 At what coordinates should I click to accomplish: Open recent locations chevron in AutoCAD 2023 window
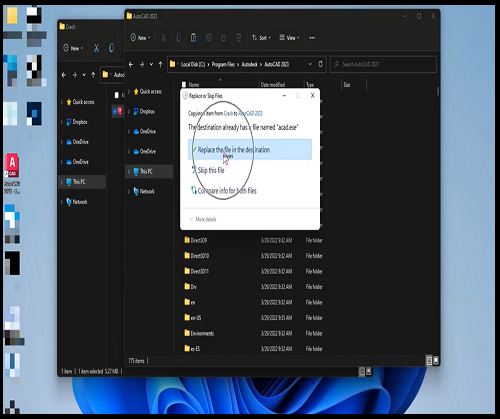(x=151, y=64)
